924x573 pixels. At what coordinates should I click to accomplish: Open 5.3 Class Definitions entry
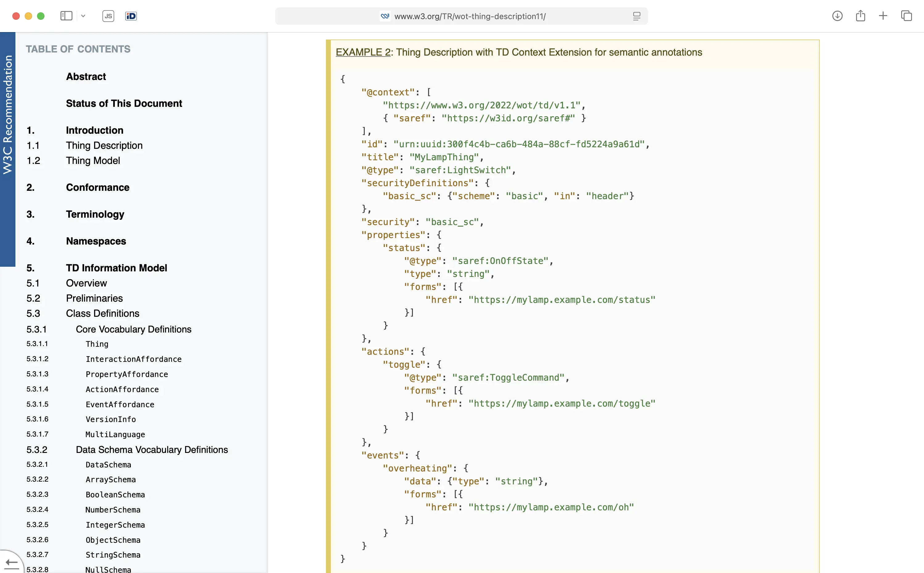click(103, 314)
